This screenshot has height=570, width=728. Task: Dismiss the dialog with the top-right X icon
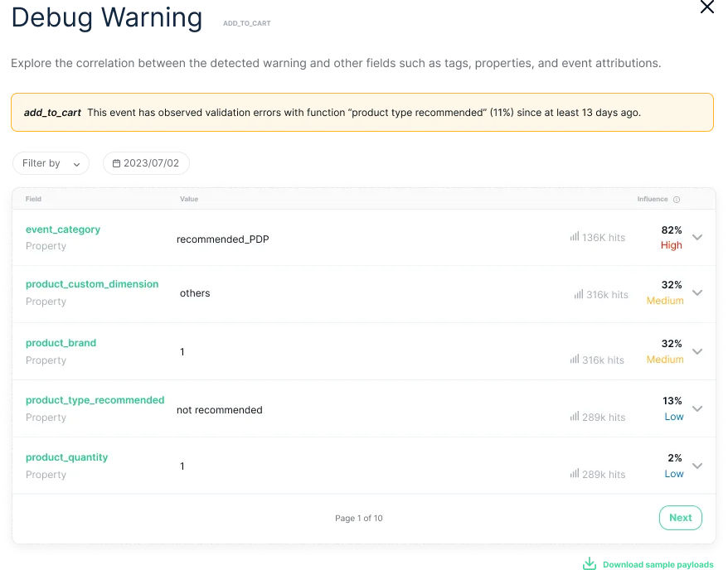(706, 7)
